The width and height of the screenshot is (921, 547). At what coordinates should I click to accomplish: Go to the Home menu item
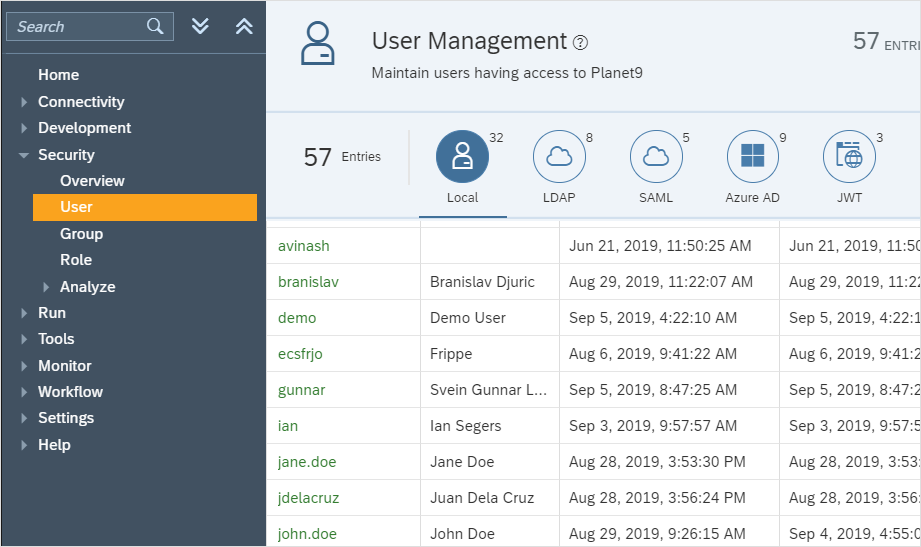point(58,75)
